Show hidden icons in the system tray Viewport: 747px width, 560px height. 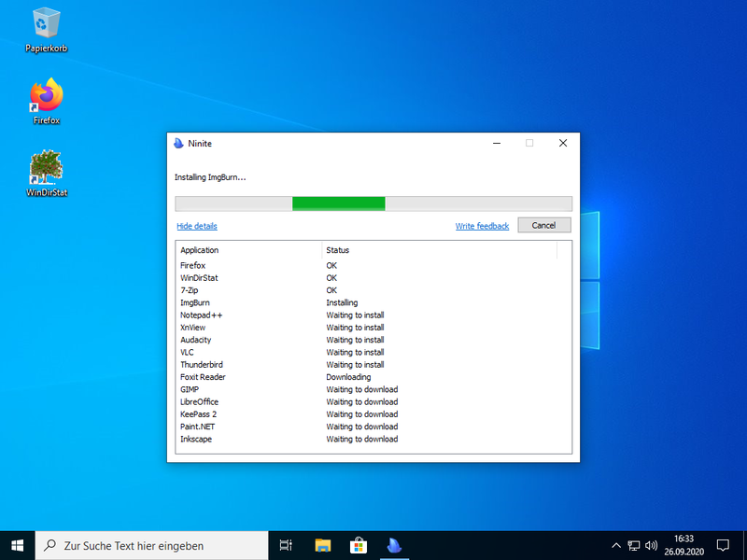[615, 545]
